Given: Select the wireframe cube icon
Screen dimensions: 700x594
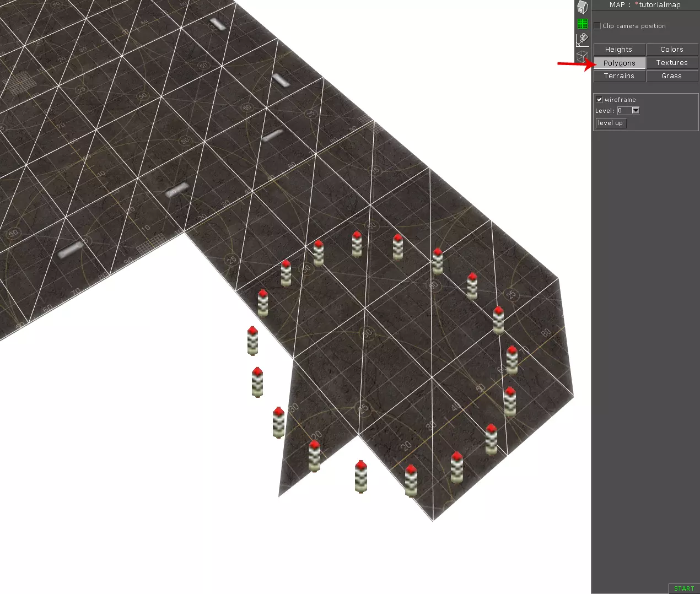Looking at the screenshot, I should click(x=582, y=56).
